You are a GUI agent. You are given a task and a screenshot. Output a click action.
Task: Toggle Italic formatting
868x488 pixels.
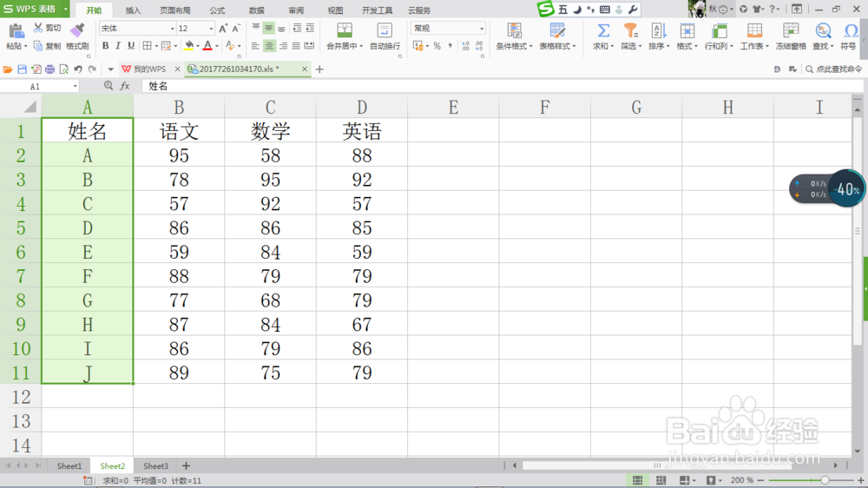pyautogui.click(x=118, y=46)
